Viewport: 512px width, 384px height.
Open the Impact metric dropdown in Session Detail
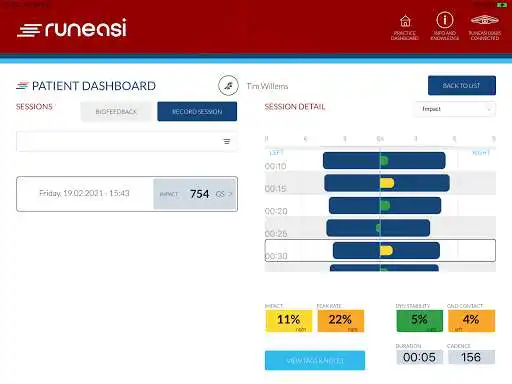(455, 109)
